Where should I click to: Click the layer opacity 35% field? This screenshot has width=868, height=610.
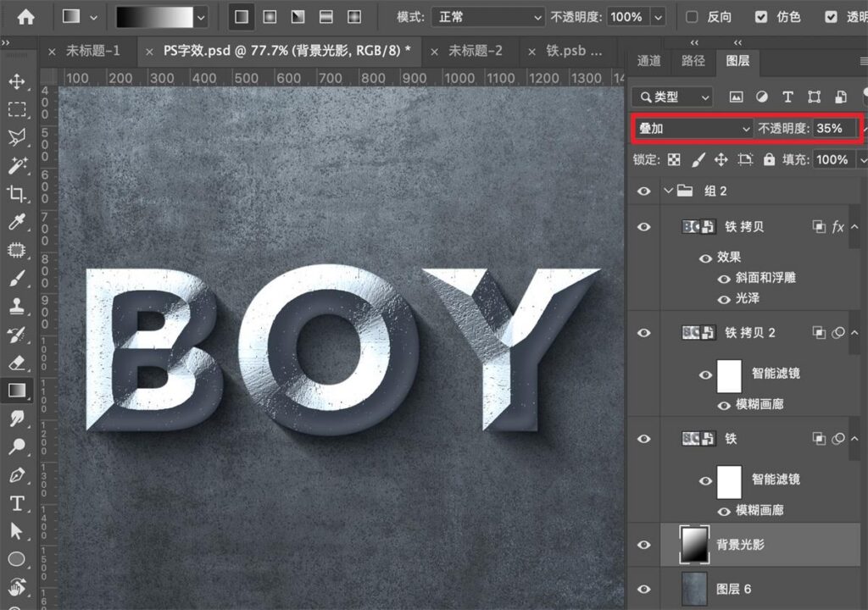pos(835,129)
